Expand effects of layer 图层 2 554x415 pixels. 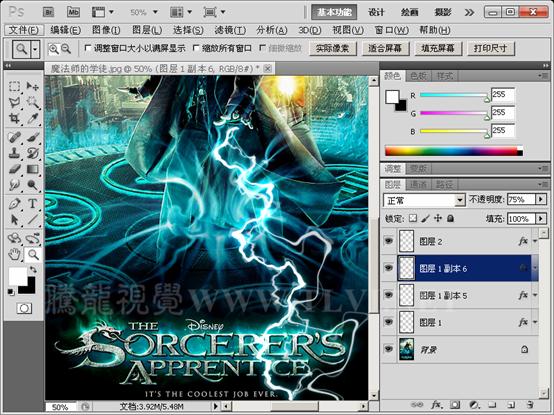point(535,242)
